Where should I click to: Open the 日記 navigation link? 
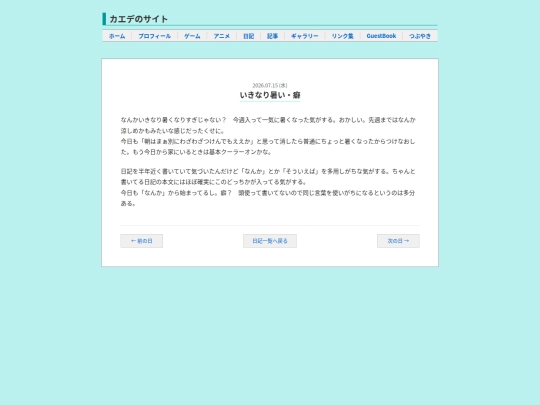point(249,36)
